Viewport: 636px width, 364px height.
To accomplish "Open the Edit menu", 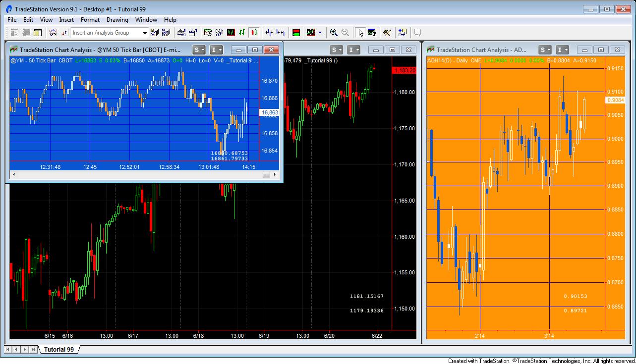I will click(28, 20).
